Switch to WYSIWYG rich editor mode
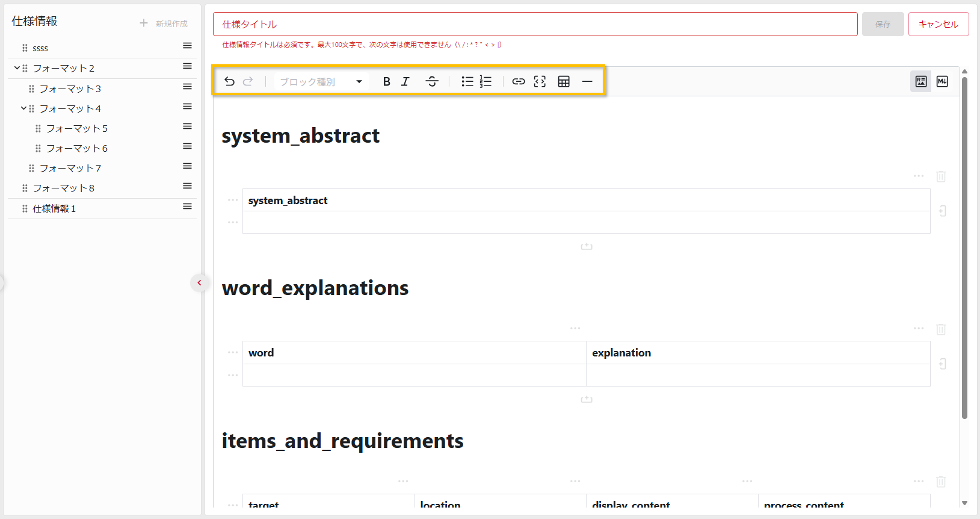Image resolution: width=980 pixels, height=519 pixels. [921, 81]
